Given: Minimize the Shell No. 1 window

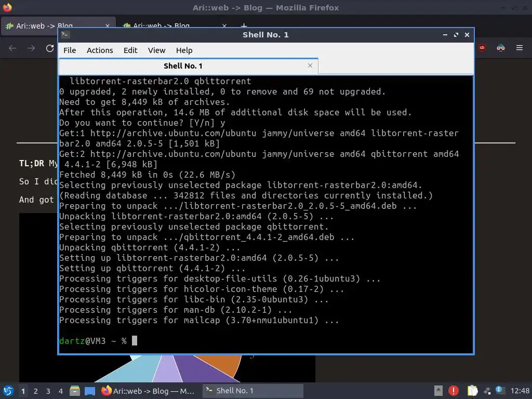Looking at the screenshot, I should tap(445, 35).
